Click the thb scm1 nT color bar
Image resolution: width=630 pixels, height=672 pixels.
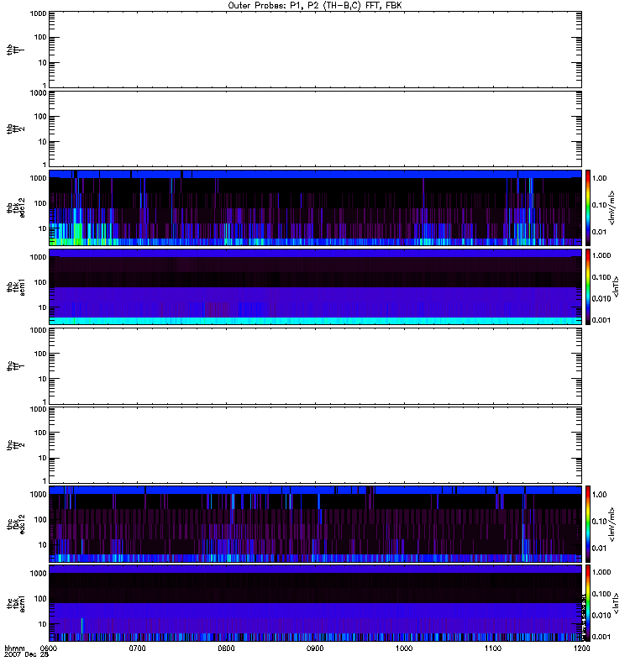pos(590,286)
